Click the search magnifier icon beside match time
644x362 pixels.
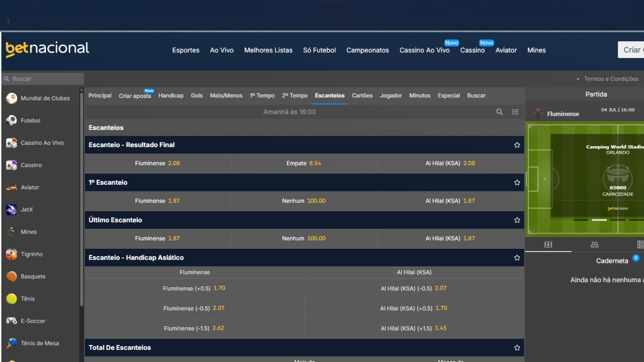[499, 112]
